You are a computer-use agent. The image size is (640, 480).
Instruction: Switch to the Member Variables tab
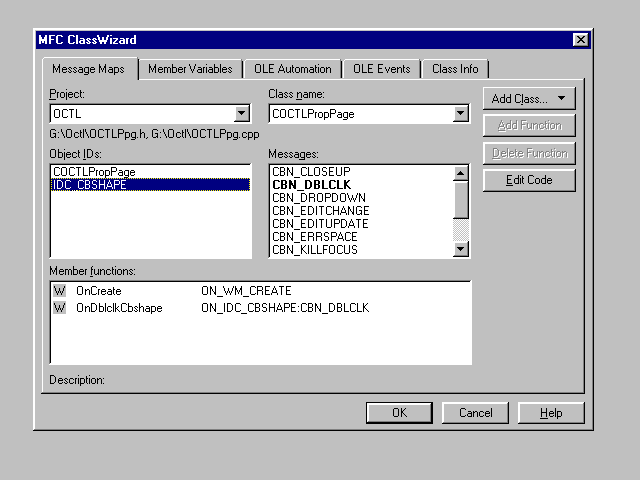(190, 69)
